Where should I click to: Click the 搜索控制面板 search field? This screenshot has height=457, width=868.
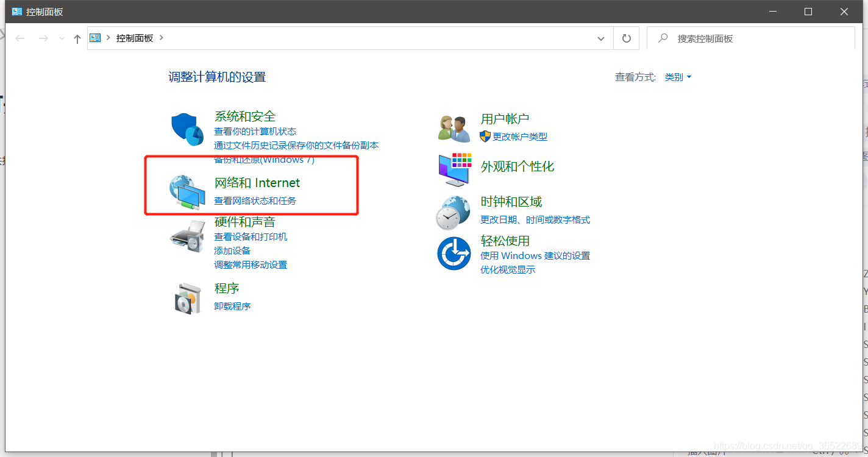[x=751, y=38]
